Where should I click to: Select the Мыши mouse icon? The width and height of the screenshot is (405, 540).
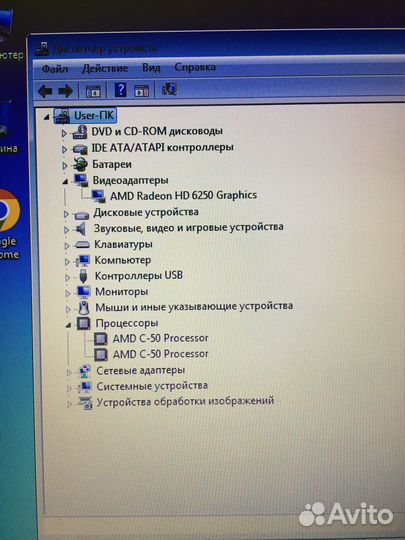84,308
